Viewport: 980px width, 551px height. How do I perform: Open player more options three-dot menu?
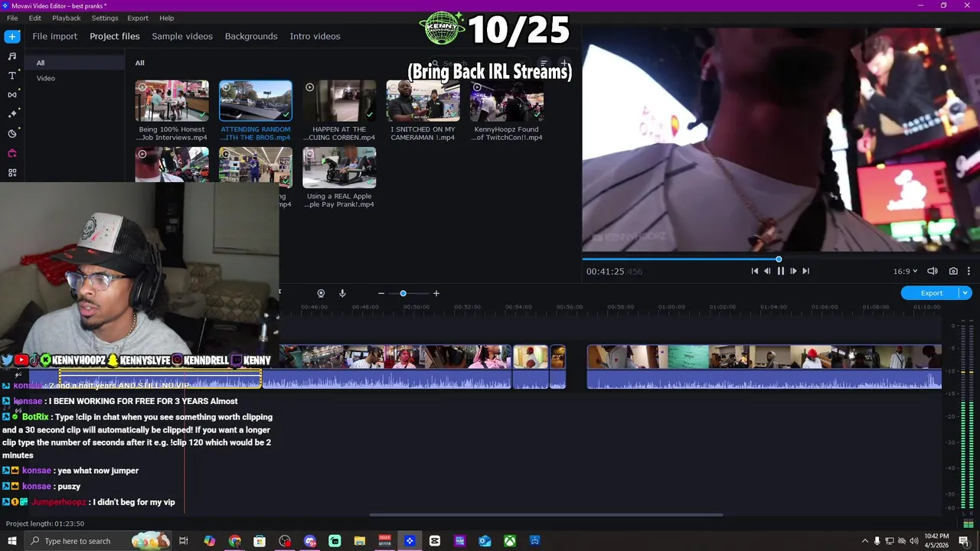(x=969, y=271)
